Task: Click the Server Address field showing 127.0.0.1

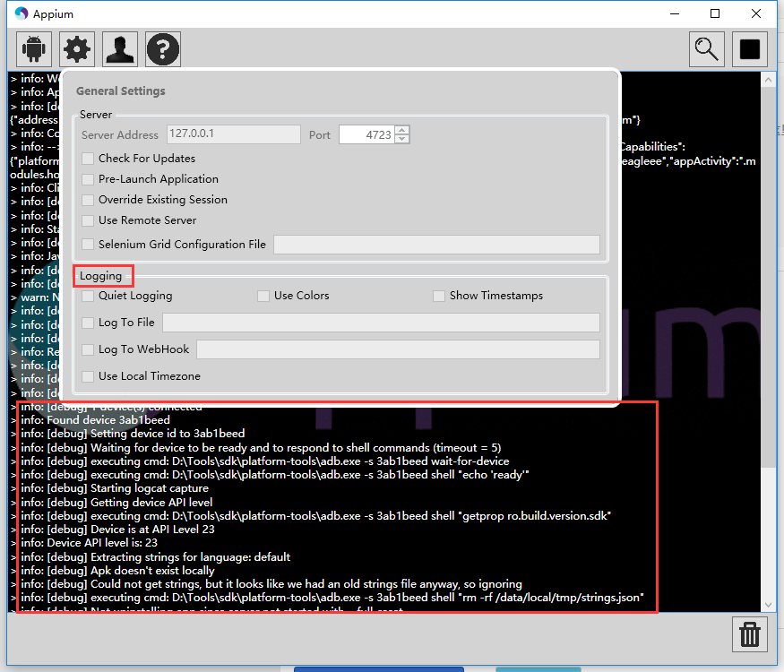Action: pos(234,134)
